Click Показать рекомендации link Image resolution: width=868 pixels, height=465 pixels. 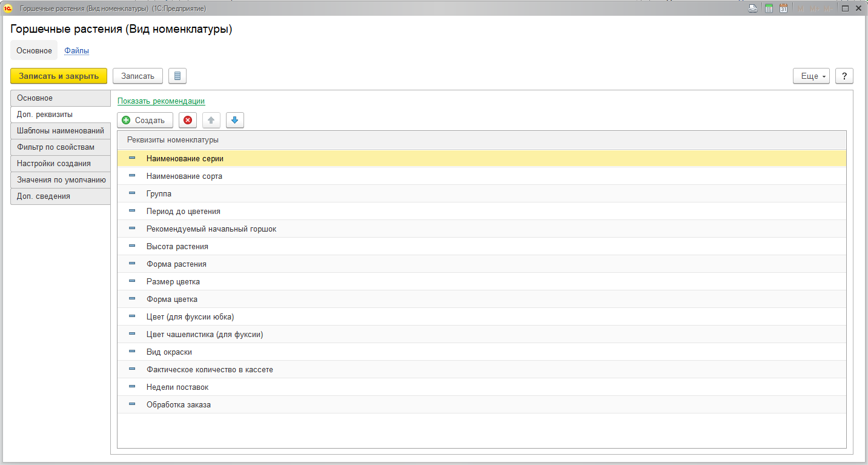click(x=161, y=101)
